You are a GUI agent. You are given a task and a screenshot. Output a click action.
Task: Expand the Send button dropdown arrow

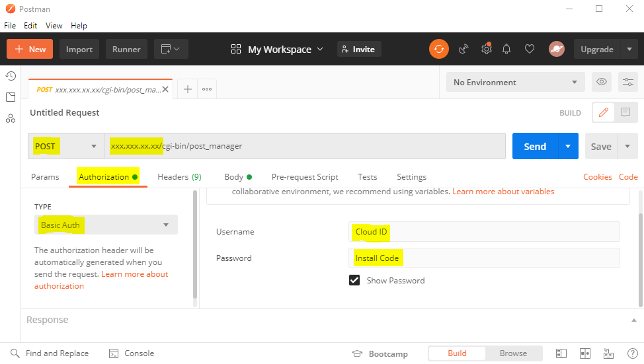pyautogui.click(x=568, y=146)
